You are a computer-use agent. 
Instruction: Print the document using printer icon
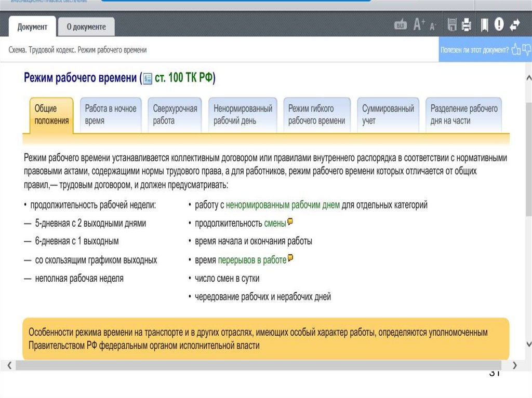coord(467,25)
